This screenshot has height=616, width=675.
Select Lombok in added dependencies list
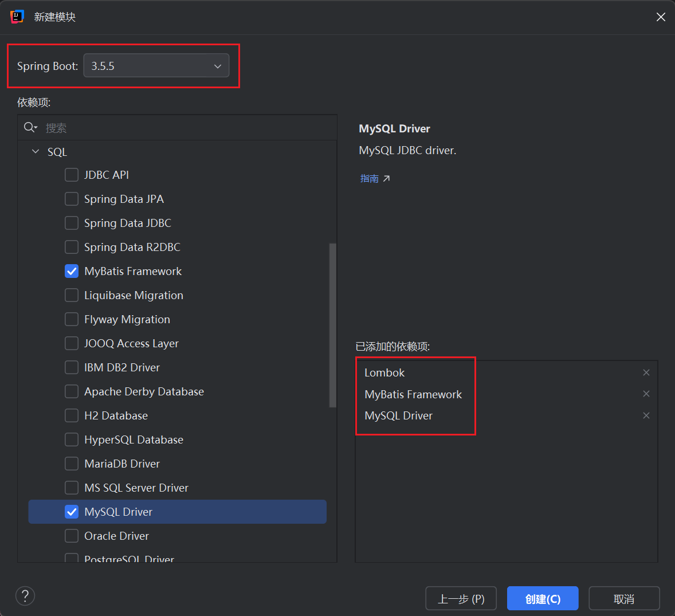pyautogui.click(x=384, y=373)
